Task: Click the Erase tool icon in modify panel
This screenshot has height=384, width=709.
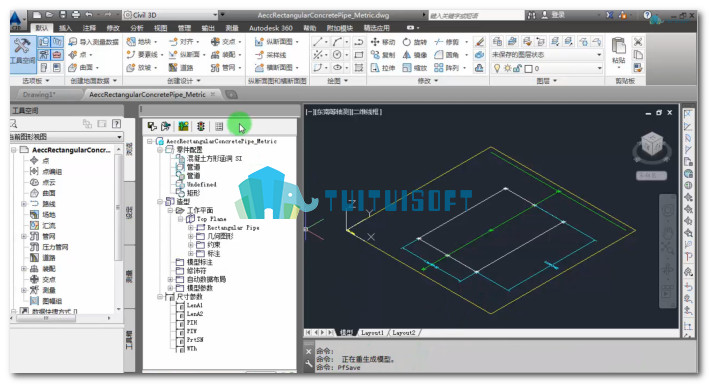Action: click(480, 42)
